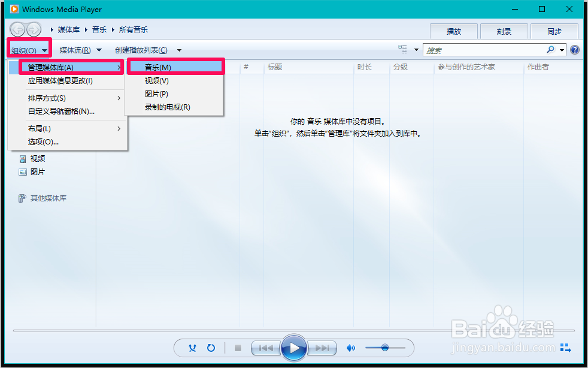Click the previous track button

tap(265, 348)
